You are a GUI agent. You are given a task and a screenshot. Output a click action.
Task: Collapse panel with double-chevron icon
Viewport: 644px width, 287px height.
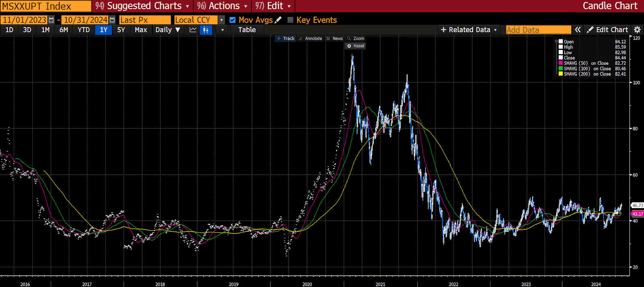(578, 30)
